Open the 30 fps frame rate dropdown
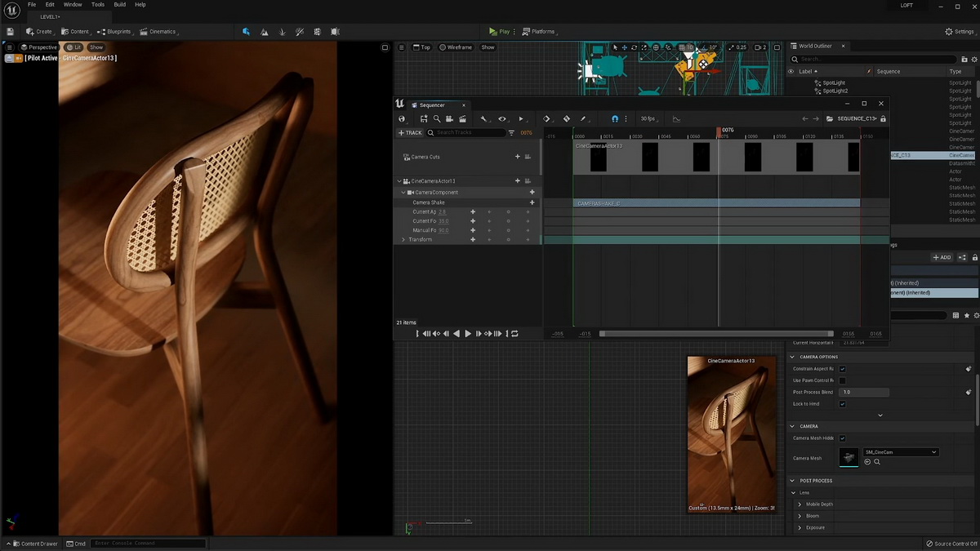 650,119
